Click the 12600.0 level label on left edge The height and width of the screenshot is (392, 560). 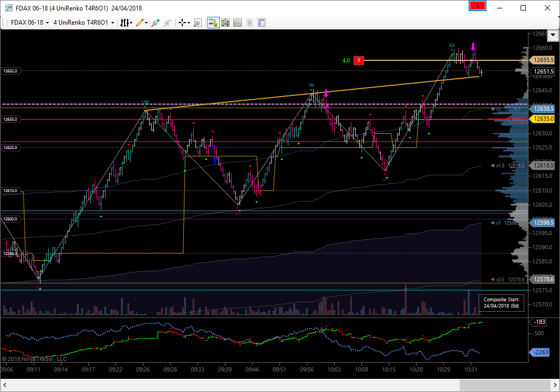[11, 219]
